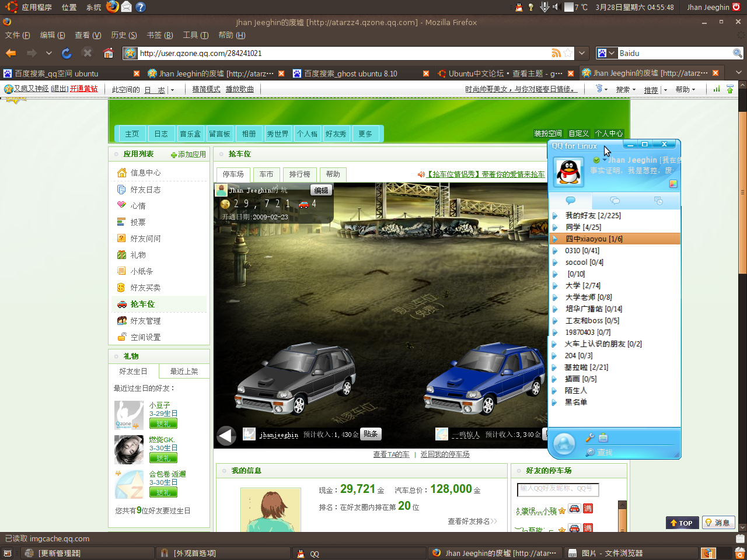The height and width of the screenshot is (560, 747).
Task: Open the 帮助 dropdown in Qzone toolbar
Action: click(x=685, y=90)
